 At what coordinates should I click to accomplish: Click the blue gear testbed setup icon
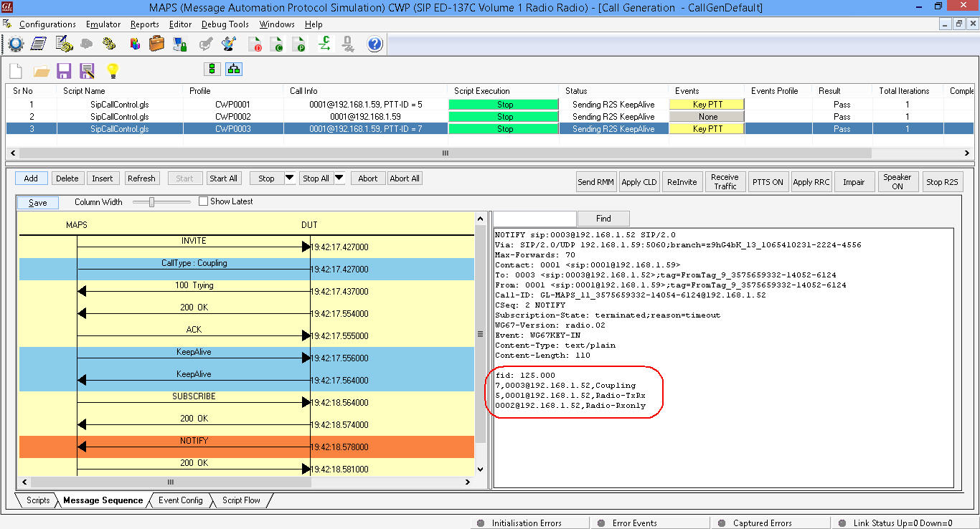click(15, 44)
